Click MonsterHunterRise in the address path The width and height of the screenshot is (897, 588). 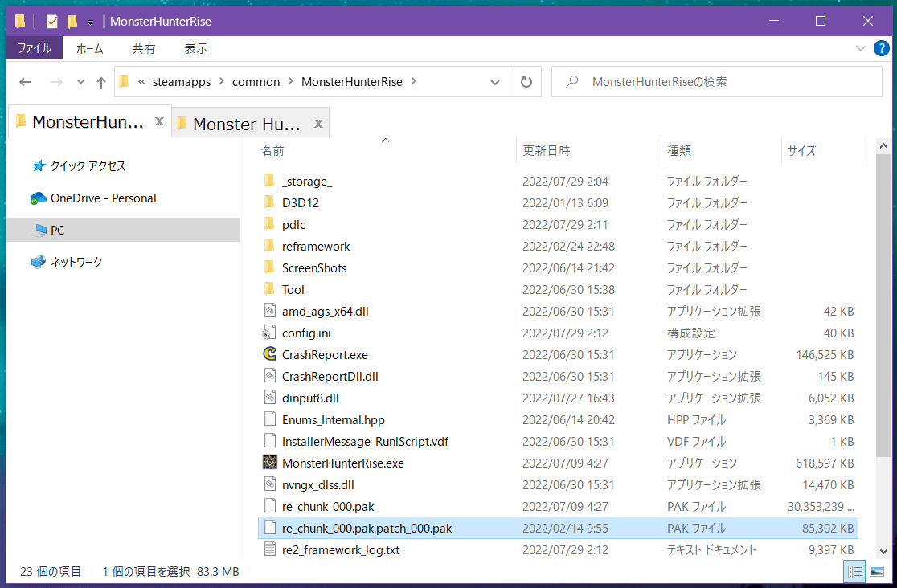coord(352,82)
